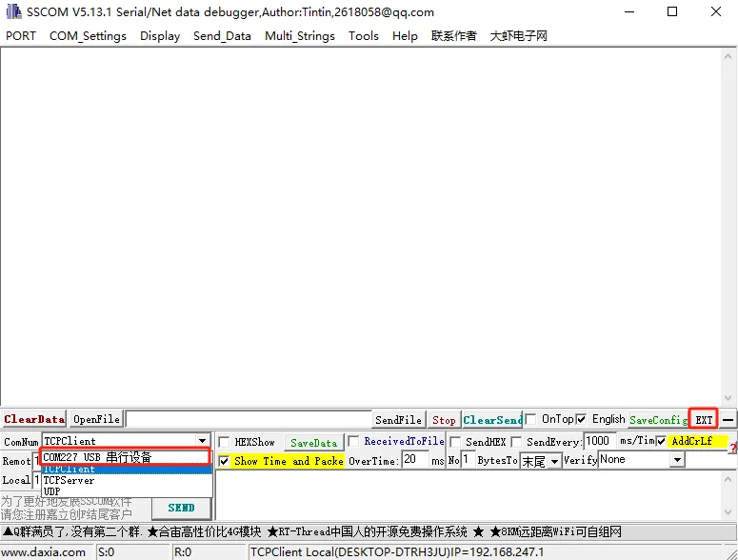Click the SSCOM app icon in title bar
This screenshot has height=560, width=738.
[12, 12]
